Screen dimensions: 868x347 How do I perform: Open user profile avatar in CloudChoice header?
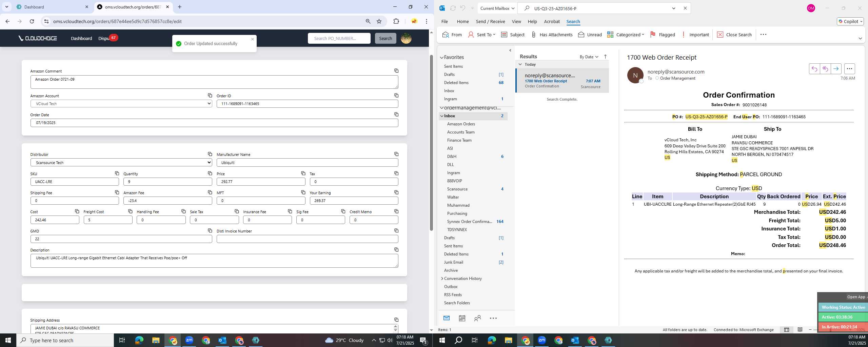tap(406, 38)
